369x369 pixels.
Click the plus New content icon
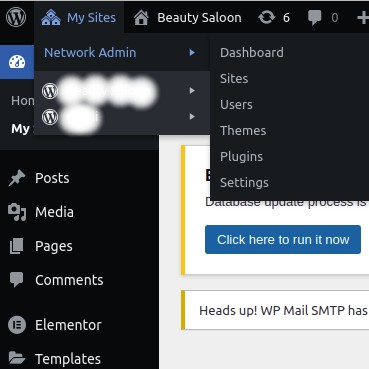pos(363,18)
